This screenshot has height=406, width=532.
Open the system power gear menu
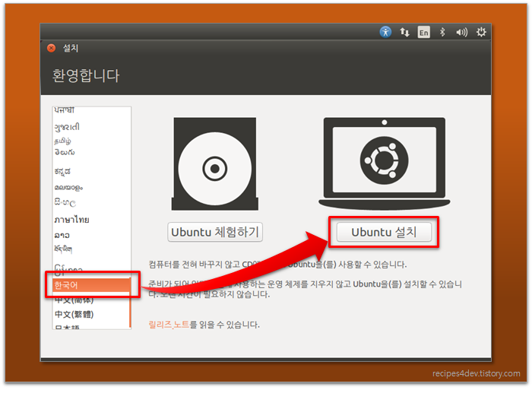(x=481, y=32)
